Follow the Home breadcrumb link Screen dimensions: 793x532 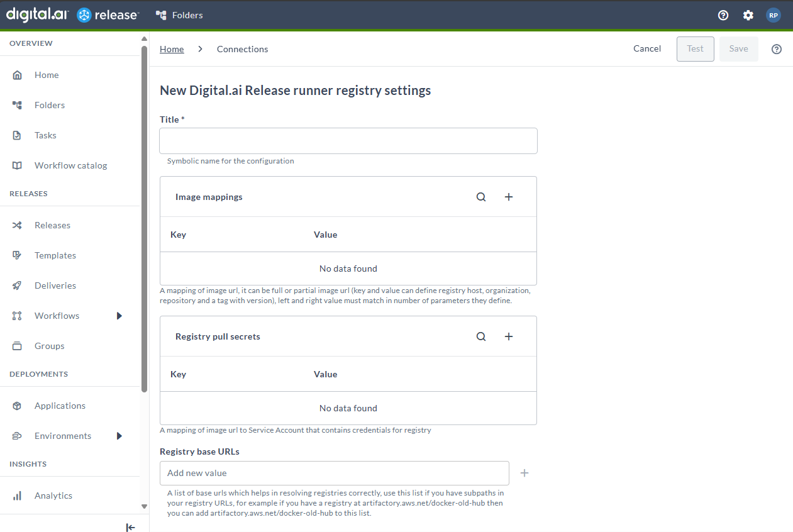[x=172, y=49]
